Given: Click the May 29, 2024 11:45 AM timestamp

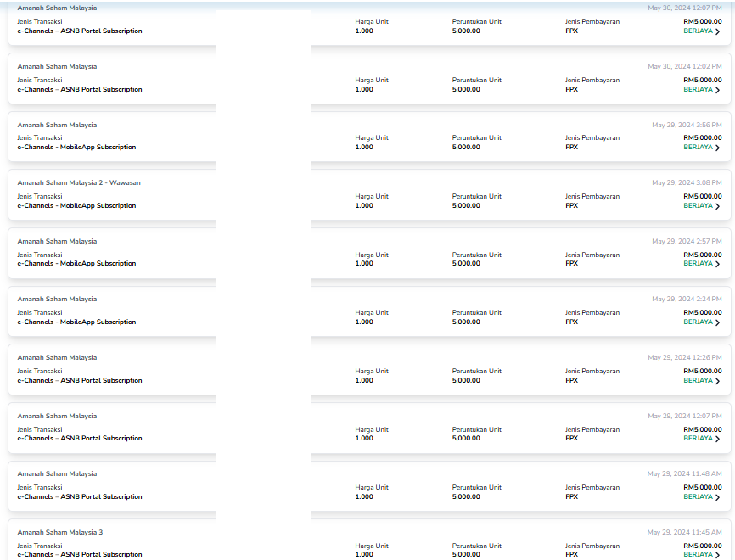Looking at the screenshot, I should point(684,532).
